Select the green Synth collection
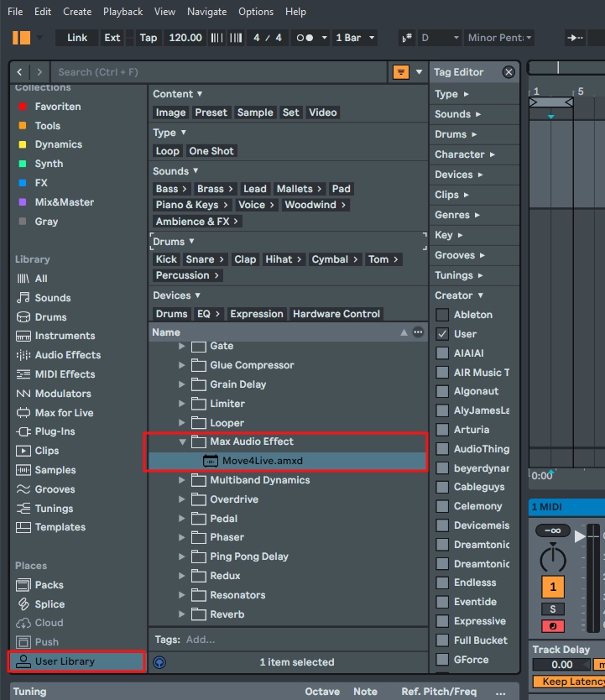 point(49,164)
